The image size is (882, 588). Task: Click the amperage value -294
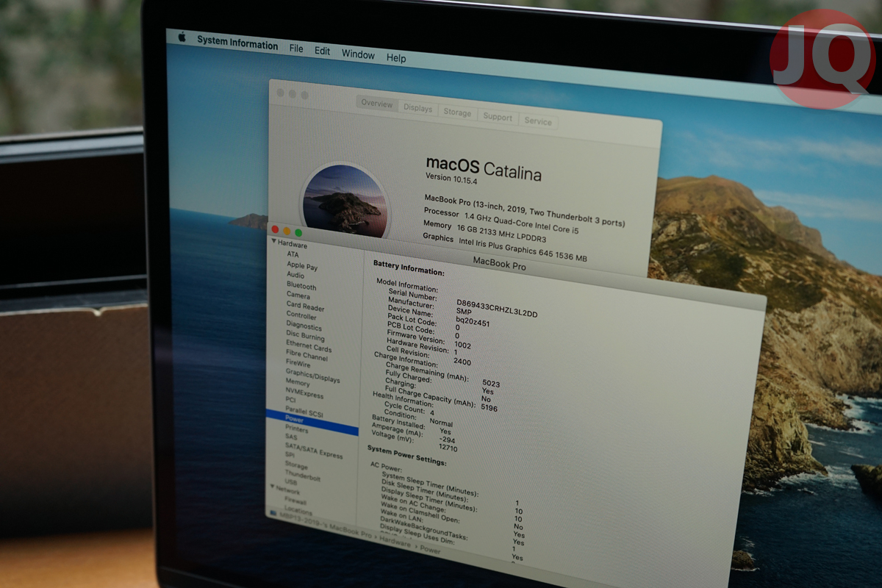(x=448, y=440)
